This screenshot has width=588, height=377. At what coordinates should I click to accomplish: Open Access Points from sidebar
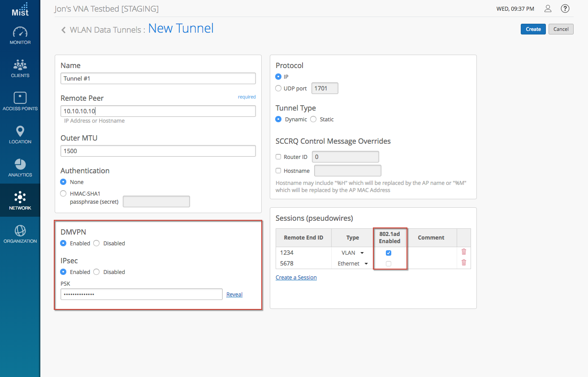[20, 102]
